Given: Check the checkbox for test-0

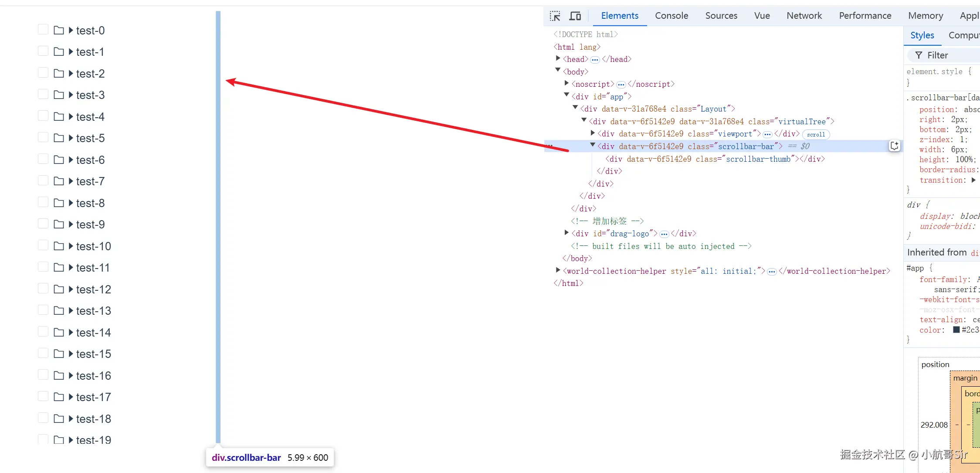Looking at the screenshot, I should [x=43, y=30].
